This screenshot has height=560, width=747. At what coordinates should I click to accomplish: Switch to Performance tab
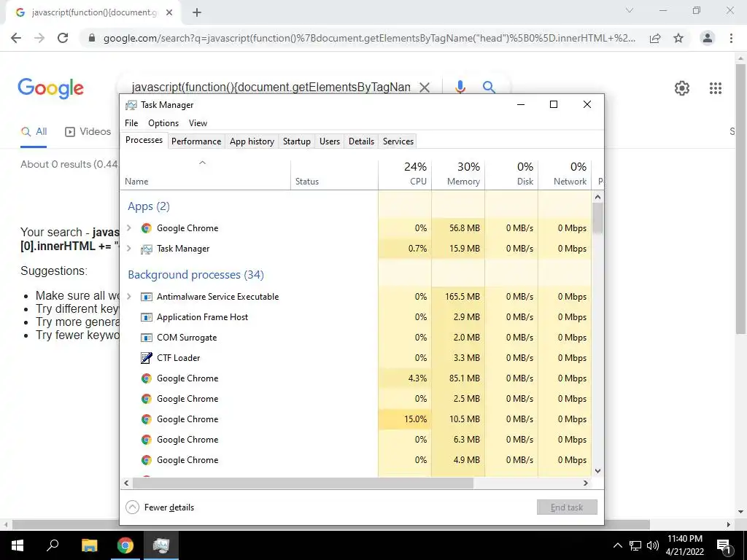point(196,141)
